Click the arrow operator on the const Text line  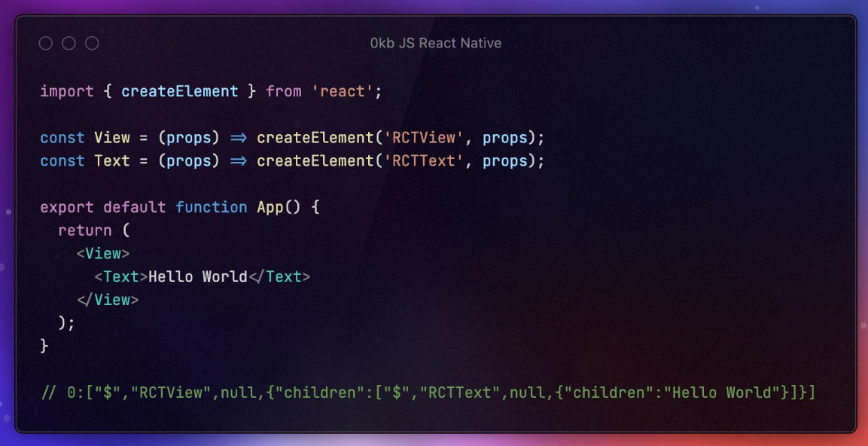238,160
